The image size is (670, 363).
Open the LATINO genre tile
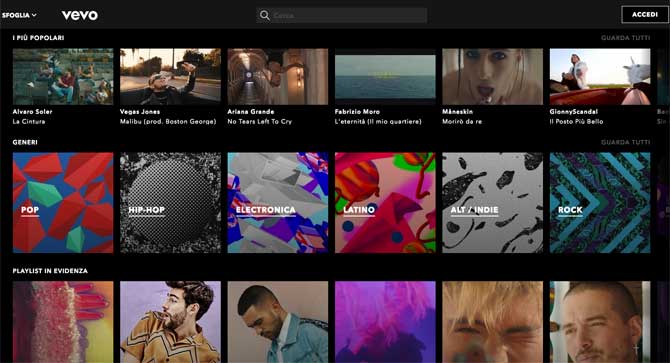coord(385,202)
